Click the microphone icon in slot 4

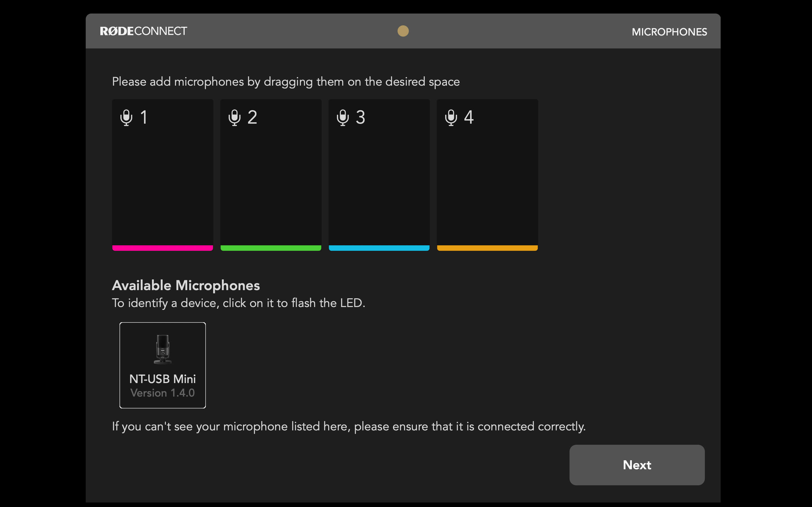451,118
